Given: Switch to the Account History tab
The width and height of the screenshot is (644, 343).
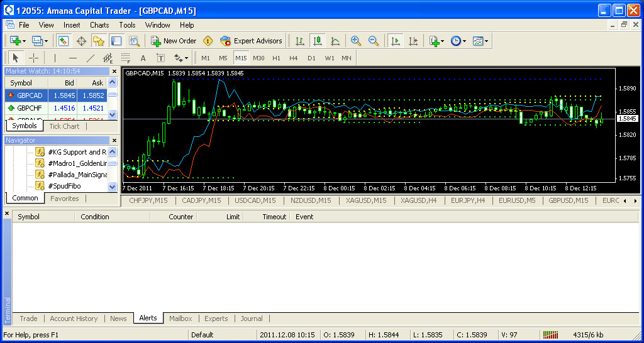Looking at the screenshot, I should [x=74, y=318].
